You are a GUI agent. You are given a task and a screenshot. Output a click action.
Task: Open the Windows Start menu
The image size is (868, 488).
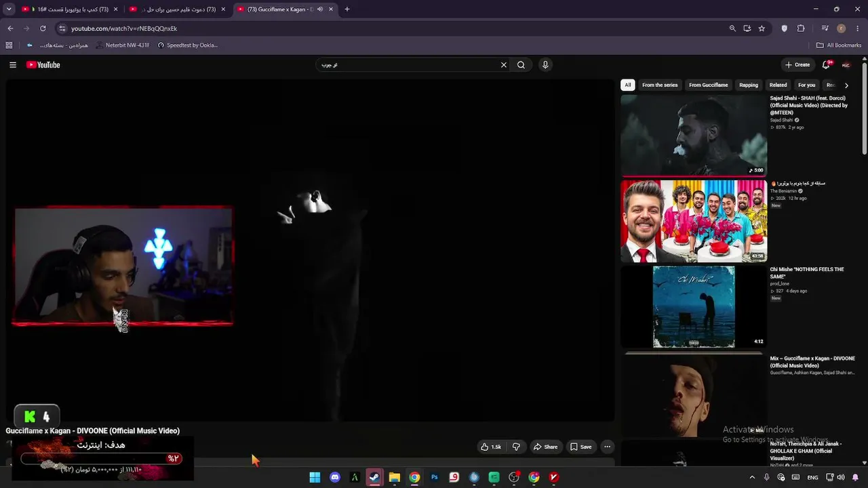tap(315, 477)
